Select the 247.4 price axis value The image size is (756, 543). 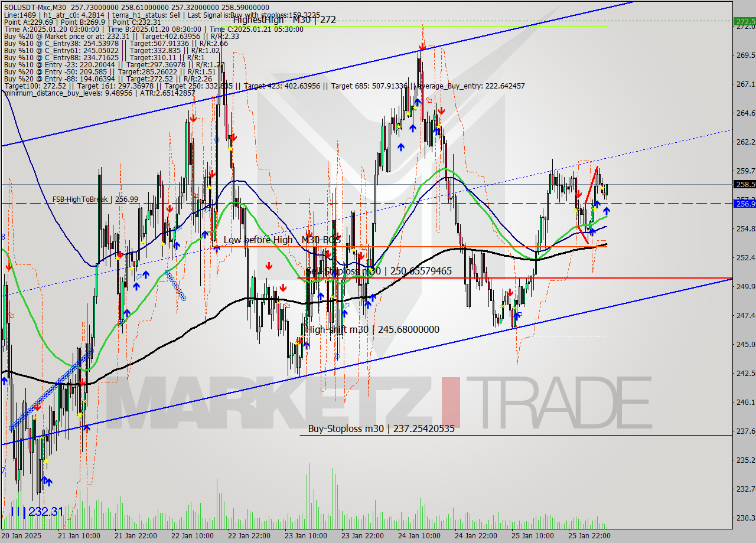745,316
